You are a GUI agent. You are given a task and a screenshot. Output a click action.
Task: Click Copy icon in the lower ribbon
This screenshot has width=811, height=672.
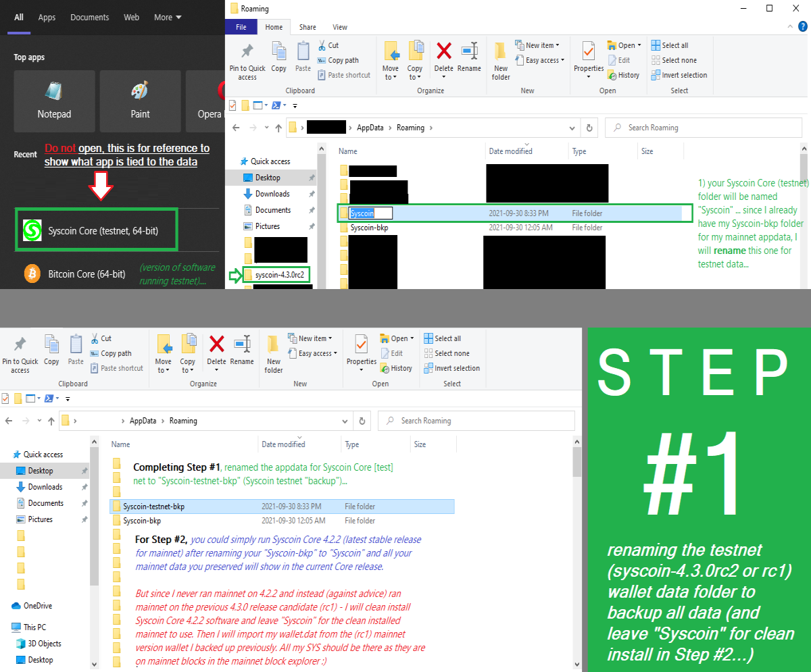click(51, 350)
